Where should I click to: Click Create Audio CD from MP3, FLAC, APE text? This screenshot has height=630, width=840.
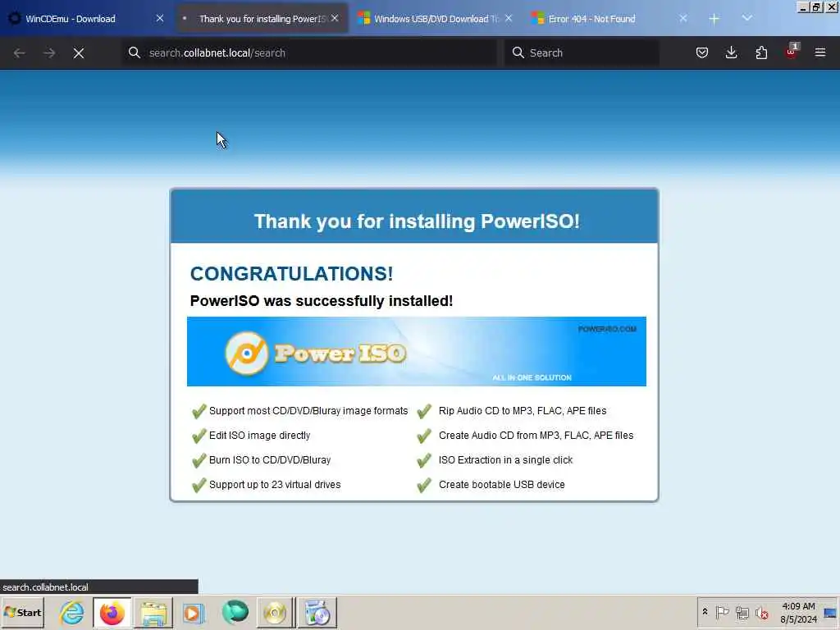click(x=536, y=436)
